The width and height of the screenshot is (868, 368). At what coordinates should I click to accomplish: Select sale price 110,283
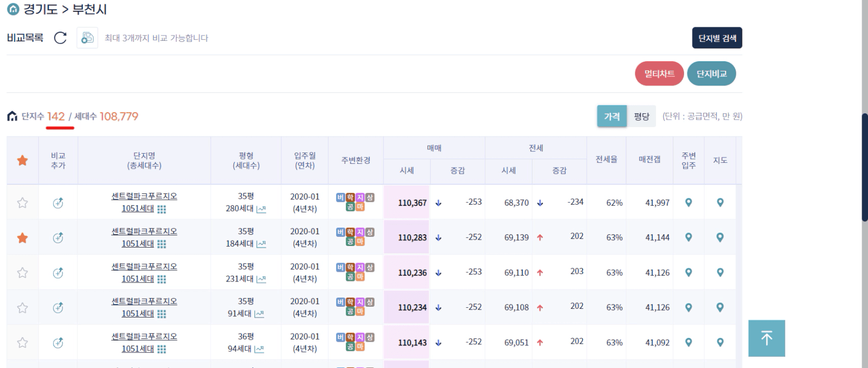(x=412, y=237)
